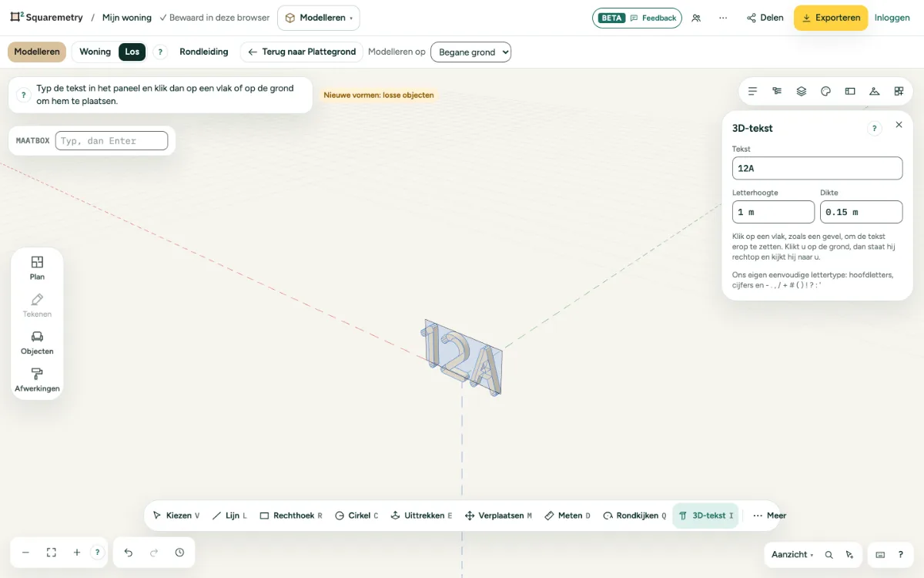
Task: Click the sidebar layout panel icon
Action: coord(850,91)
